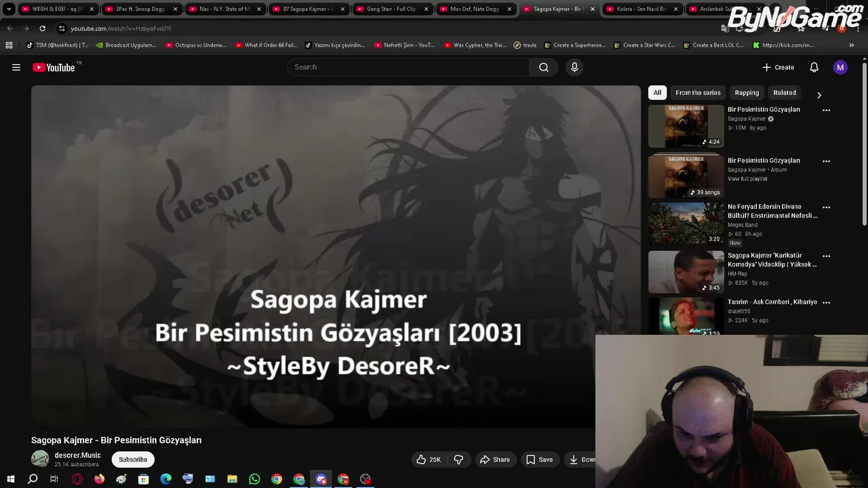Open the 39 songs album thumbnail
Viewport: 868px width, 488px height.
coord(686,176)
